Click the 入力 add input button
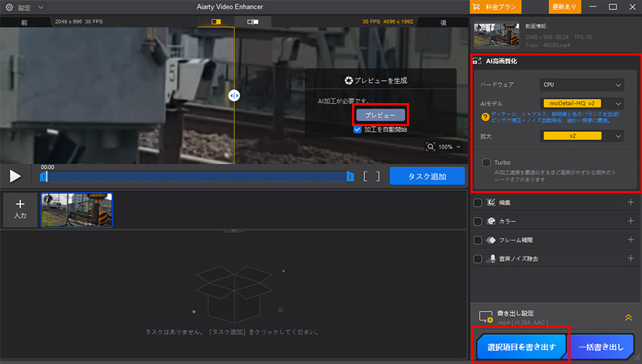Viewport: 642px width, 364px height. (20, 210)
